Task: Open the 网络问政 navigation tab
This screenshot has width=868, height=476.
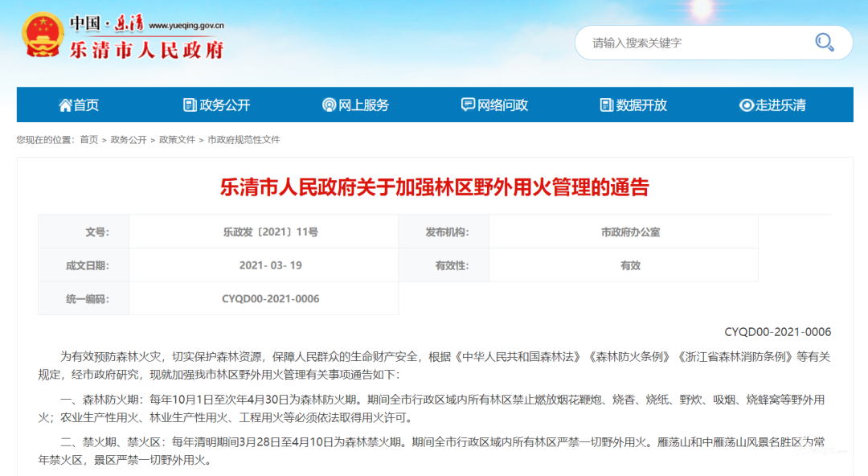Action: [x=495, y=105]
